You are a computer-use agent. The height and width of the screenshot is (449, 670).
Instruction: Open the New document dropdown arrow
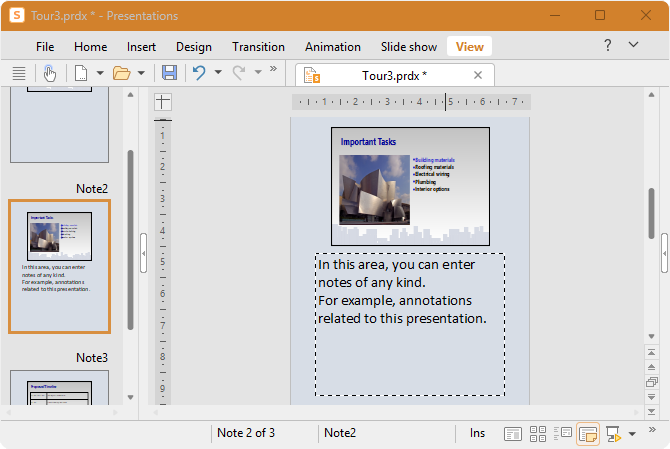[100, 73]
